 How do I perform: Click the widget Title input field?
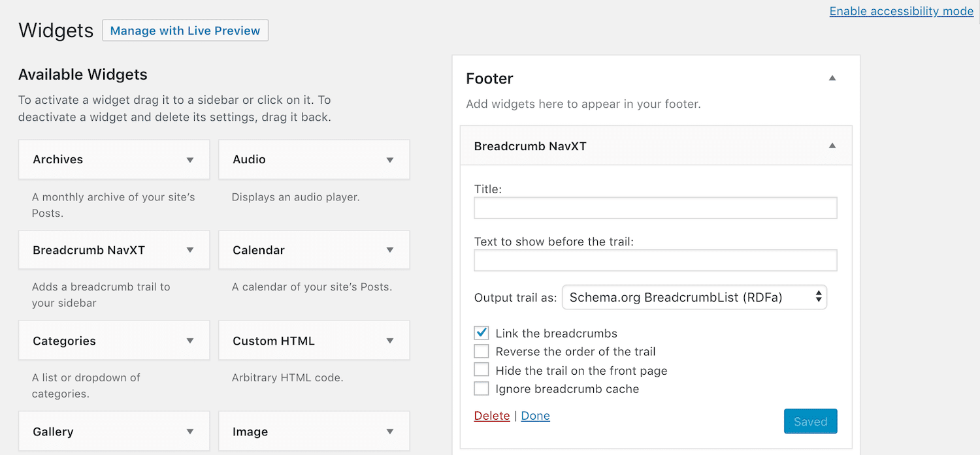[655, 208]
